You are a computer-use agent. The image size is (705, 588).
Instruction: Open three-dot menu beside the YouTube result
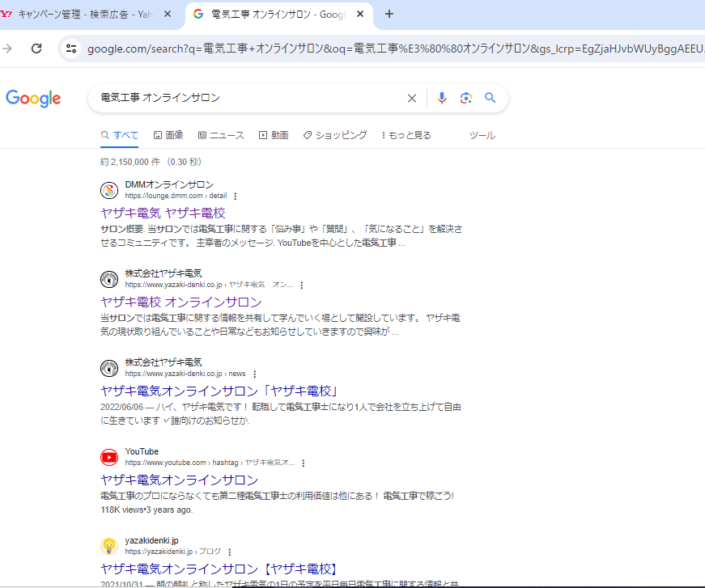[x=303, y=463]
